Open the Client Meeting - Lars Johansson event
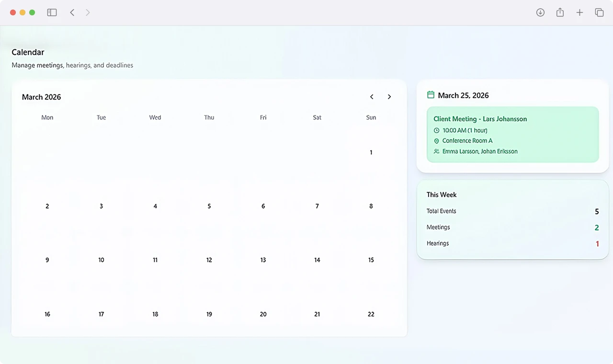The height and width of the screenshot is (364, 613). click(x=513, y=135)
